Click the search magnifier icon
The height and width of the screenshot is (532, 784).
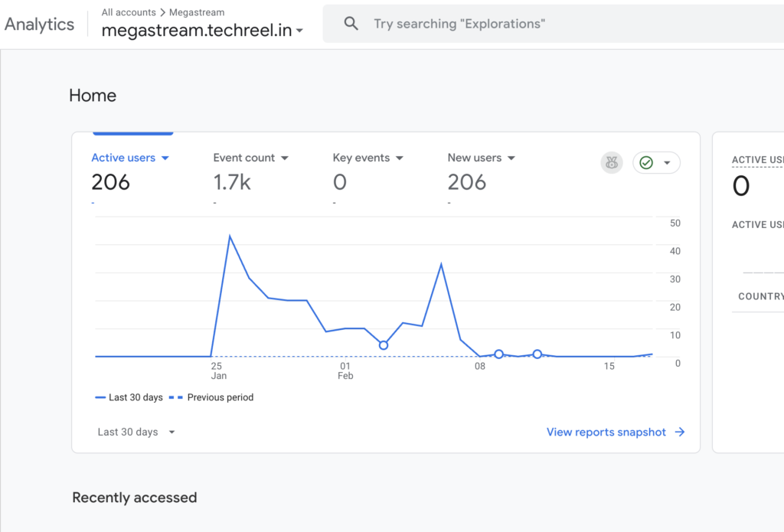pyautogui.click(x=351, y=24)
